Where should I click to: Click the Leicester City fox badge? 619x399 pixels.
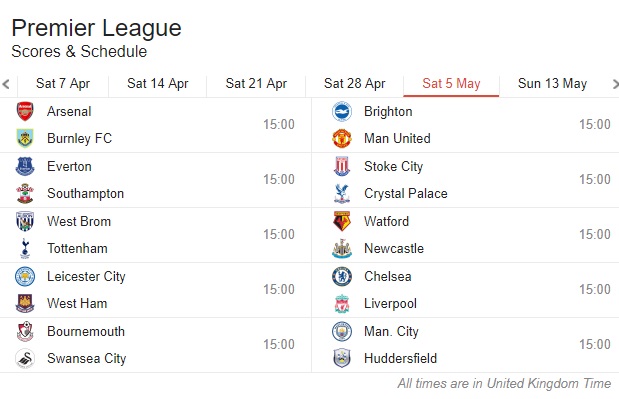click(x=25, y=276)
